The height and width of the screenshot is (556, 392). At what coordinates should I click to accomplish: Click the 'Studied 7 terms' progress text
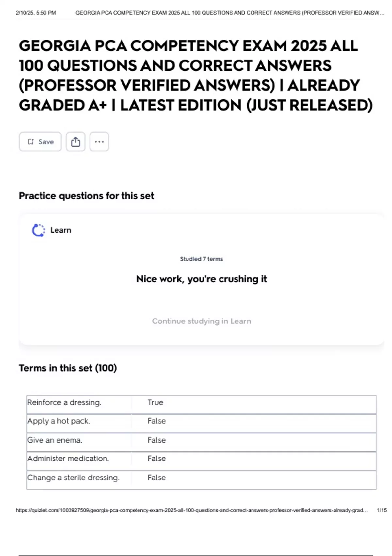point(201,259)
